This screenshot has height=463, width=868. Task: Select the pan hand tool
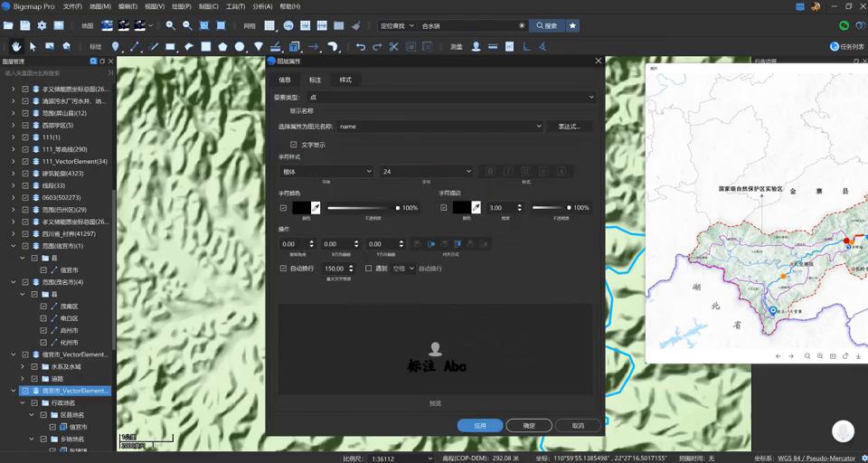coord(16,46)
